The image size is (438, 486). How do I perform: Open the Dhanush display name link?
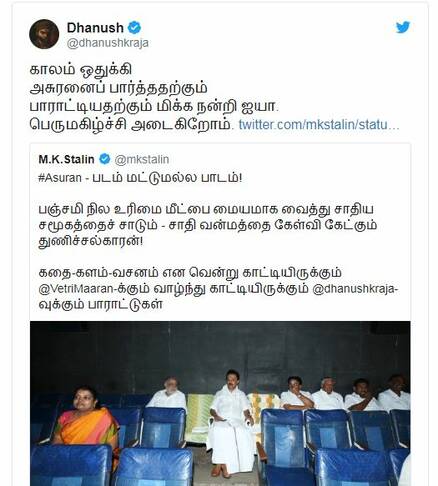(x=95, y=28)
